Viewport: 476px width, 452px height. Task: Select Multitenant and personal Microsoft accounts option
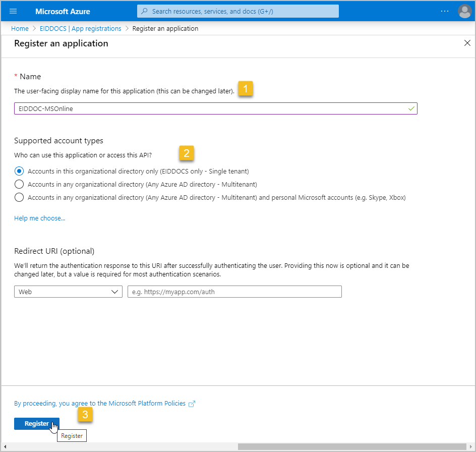tap(19, 197)
